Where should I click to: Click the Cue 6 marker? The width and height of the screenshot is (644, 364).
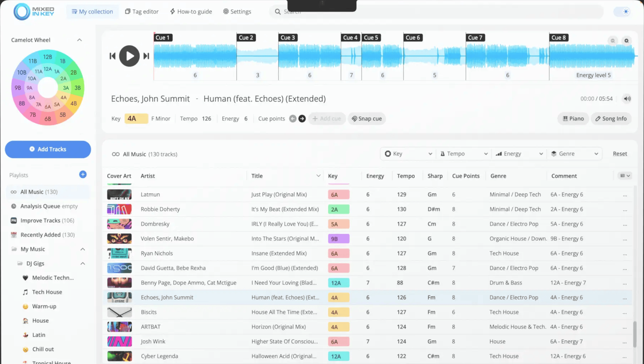click(x=413, y=37)
